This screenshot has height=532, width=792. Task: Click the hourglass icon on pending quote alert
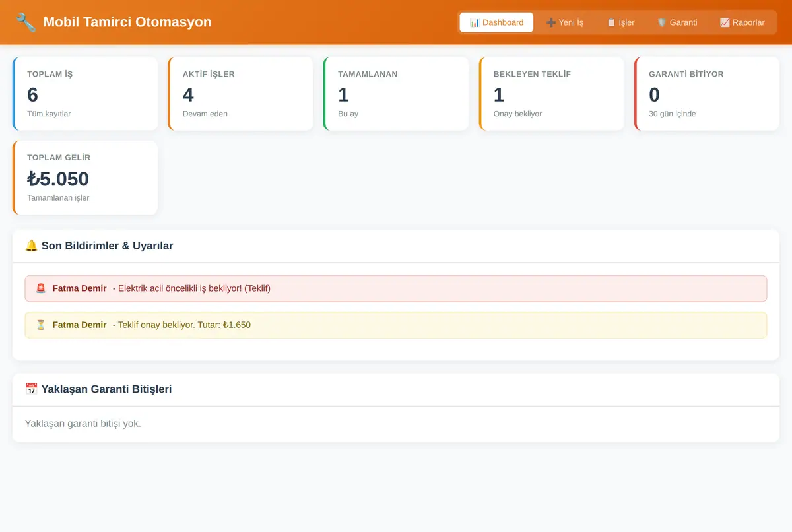point(41,325)
